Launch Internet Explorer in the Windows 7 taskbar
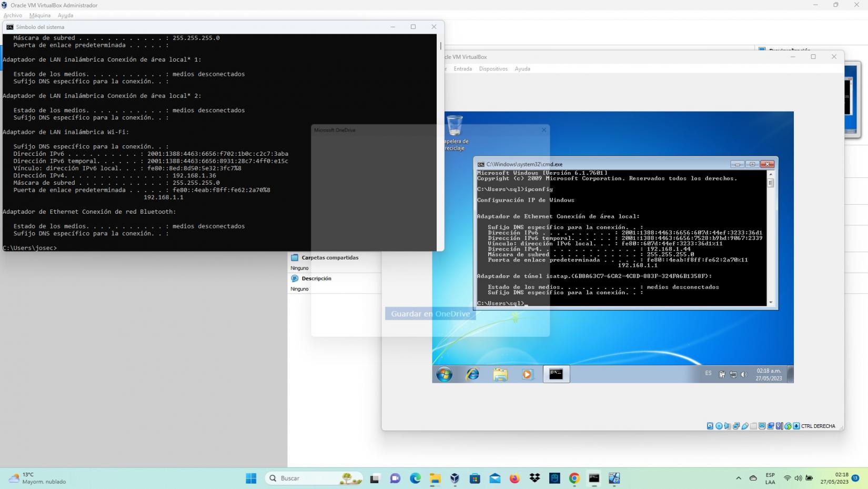The width and height of the screenshot is (868, 489). pyautogui.click(x=472, y=374)
